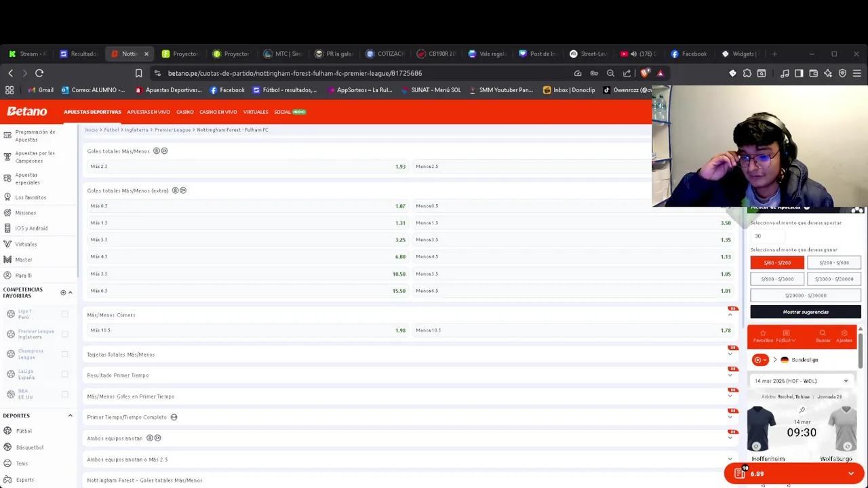
Task: Open Favoritos star in match widget
Action: [x=763, y=335]
